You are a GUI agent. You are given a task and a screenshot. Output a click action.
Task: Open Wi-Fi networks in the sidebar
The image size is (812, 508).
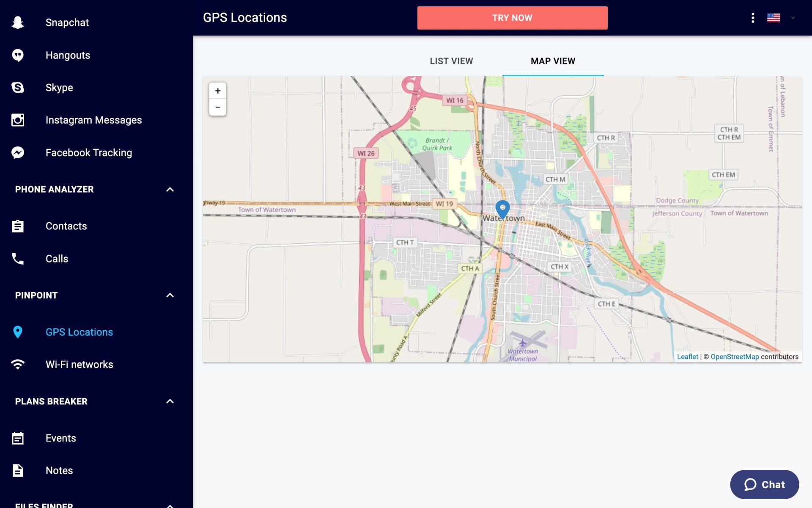pyautogui.click(x=96, y=364)
